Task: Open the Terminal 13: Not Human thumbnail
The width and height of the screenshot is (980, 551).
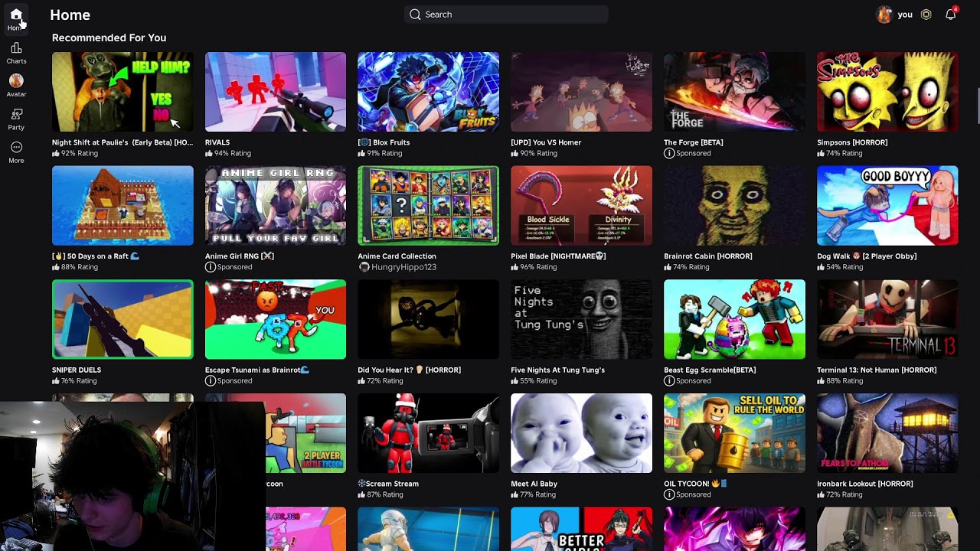Action: [887, 319]
